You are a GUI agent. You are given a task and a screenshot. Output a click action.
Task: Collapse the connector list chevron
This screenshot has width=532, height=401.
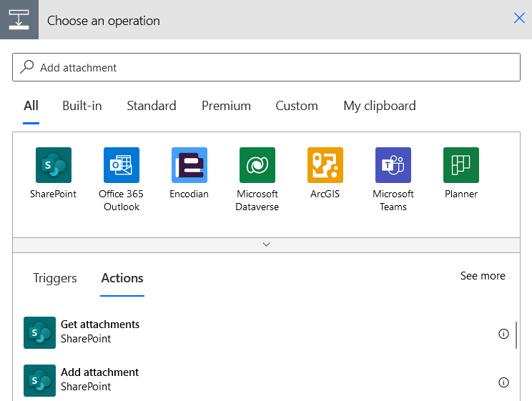pos(266,244)
